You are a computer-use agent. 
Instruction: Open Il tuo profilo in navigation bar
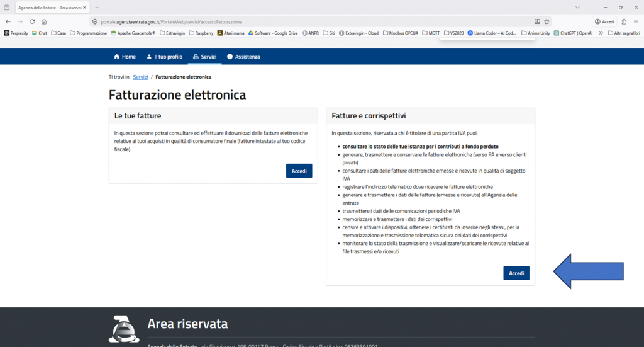click(164, 57)
